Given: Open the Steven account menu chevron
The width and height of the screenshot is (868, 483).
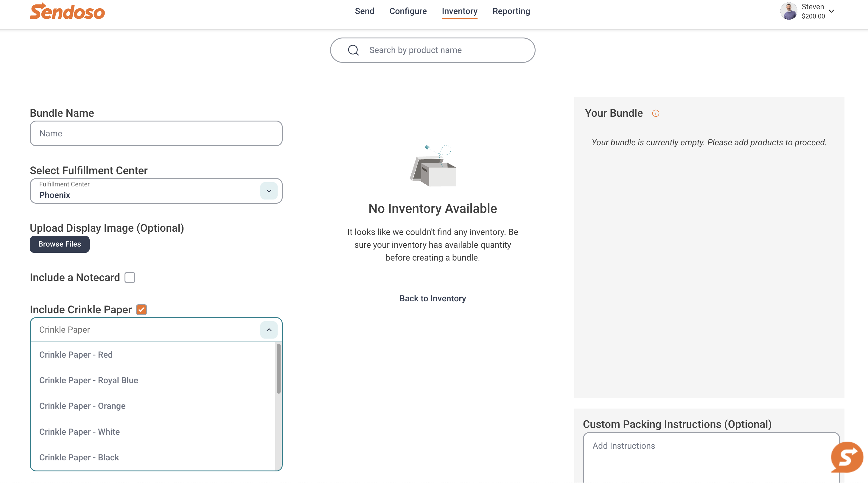Looking at the screenshot, I should click(x=832, y=11).
